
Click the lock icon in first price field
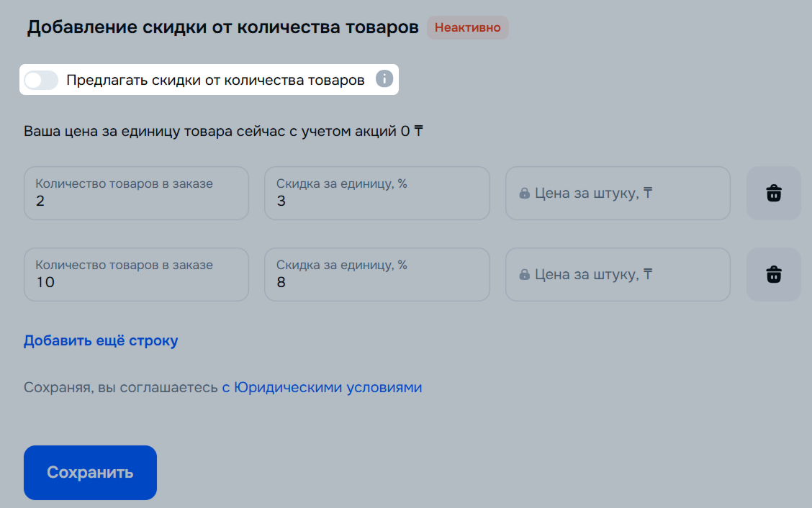(525, 194)
